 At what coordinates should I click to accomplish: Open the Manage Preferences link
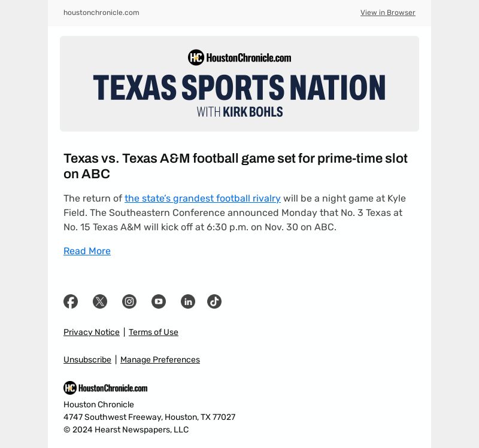160,359
